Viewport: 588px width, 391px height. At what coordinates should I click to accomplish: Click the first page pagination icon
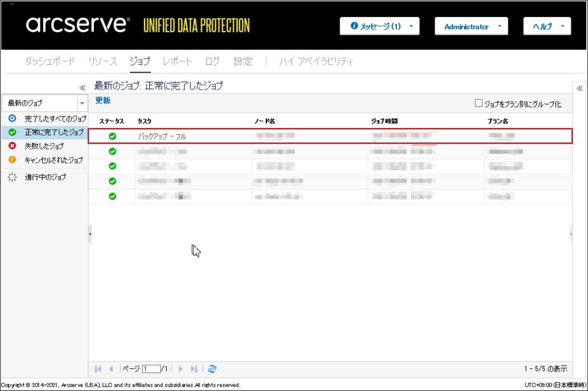click(98, 369)
